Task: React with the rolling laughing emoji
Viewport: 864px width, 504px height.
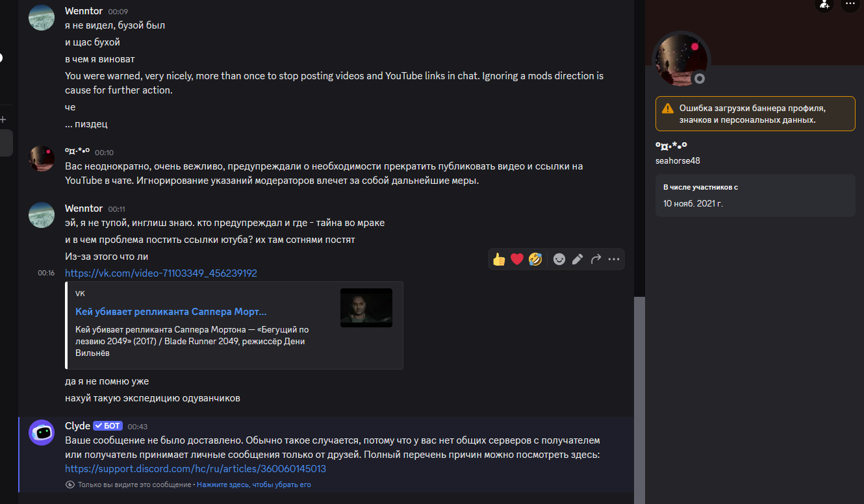Action: click(x=535, y=260)
